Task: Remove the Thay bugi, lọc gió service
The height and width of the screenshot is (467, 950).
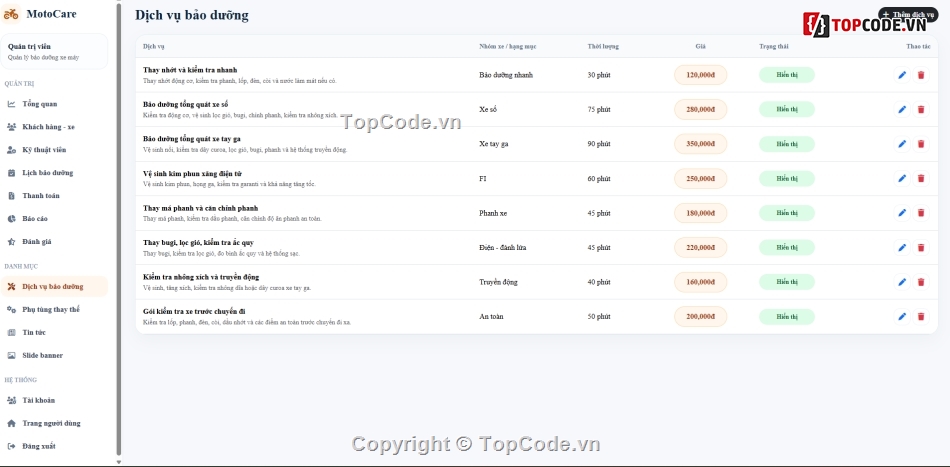Action: point(921,248)
